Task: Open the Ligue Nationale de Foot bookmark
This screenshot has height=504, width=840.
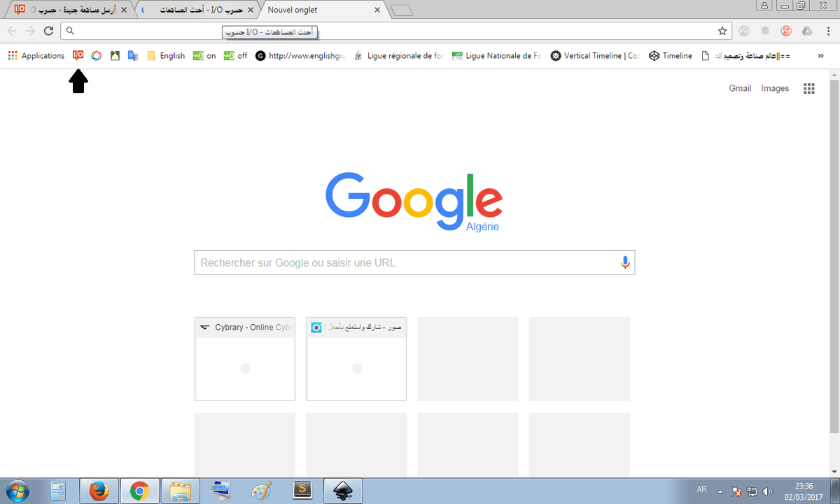Action: pyautogui.click(x=497, y=56)
